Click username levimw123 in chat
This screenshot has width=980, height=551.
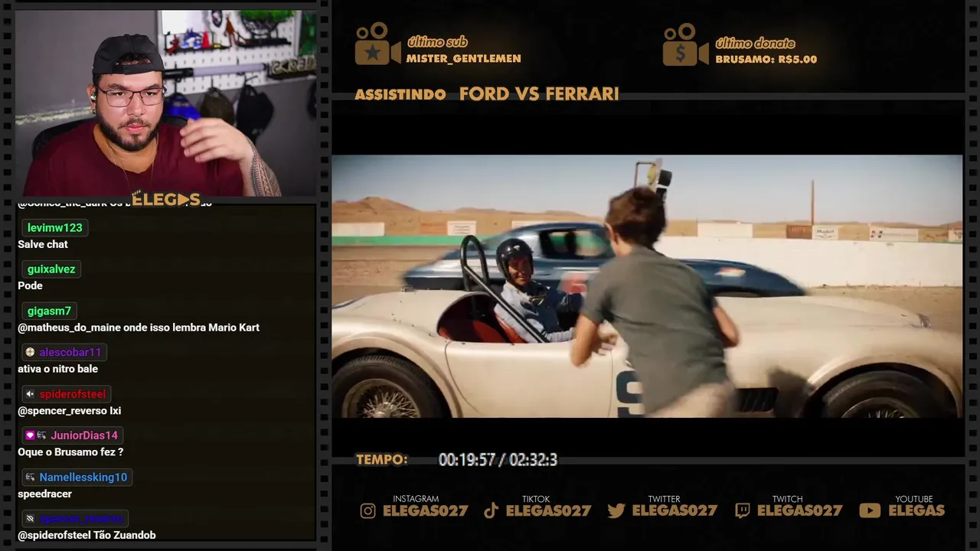click(x=54, y=227)
